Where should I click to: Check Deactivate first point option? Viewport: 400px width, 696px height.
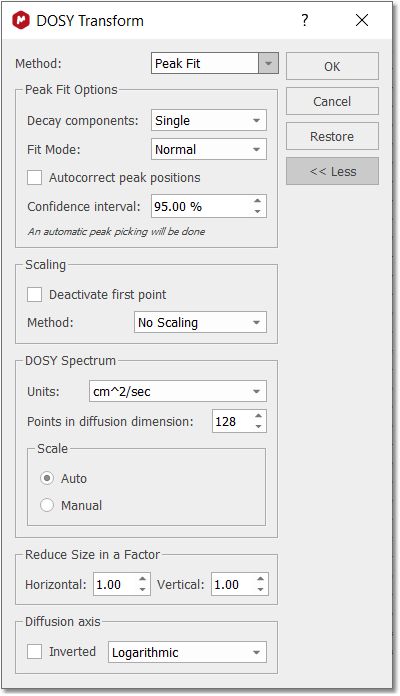35,294
